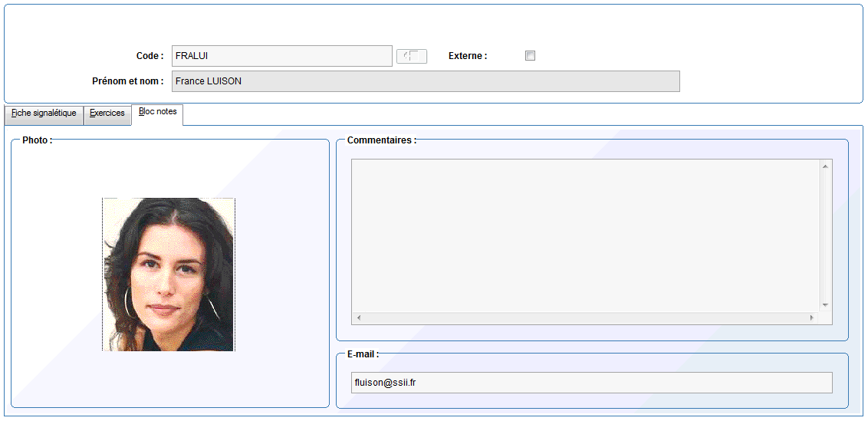This screenshot has height=421, width=868.
Task: Click the Externe label
Action: pyautogui.click(x=468, y=56)
